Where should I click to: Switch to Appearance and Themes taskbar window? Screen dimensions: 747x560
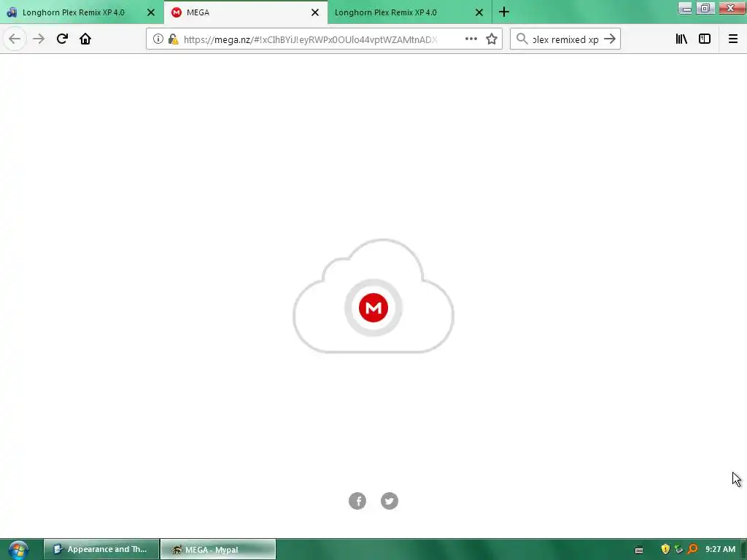101,549
